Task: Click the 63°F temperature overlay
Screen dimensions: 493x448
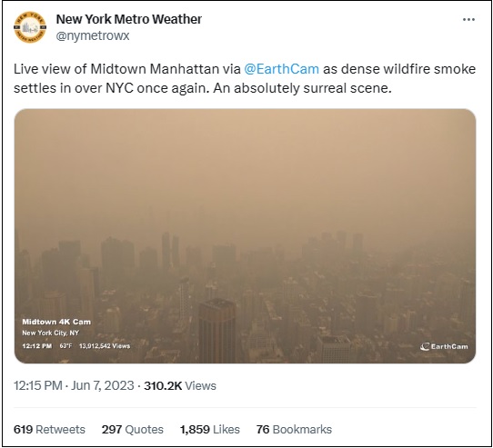Action: click(65, 346)
